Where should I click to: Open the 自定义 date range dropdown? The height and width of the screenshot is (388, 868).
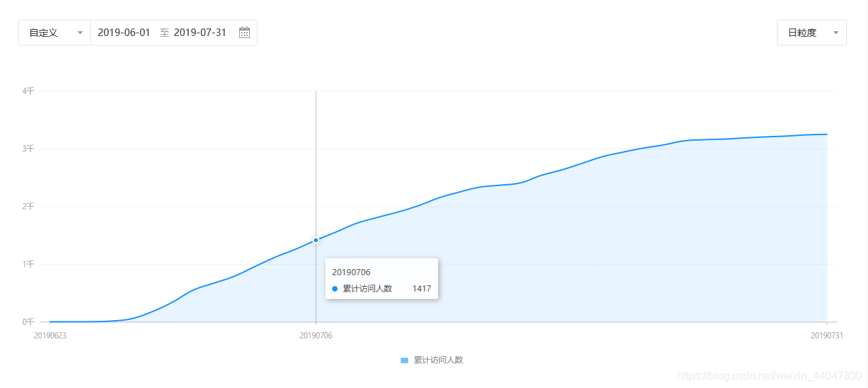pos(54,33)
